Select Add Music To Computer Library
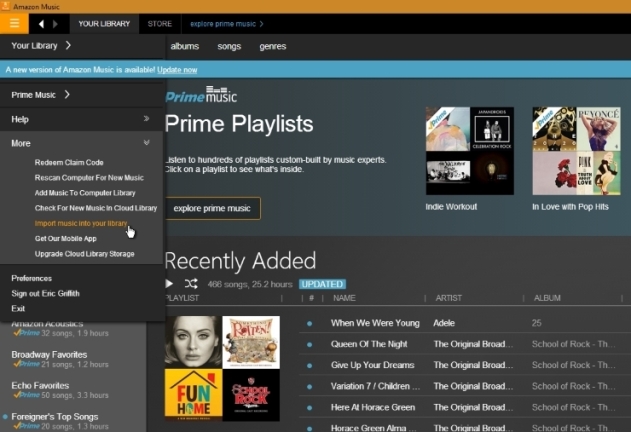631x432 pixels. pos(85,193)
